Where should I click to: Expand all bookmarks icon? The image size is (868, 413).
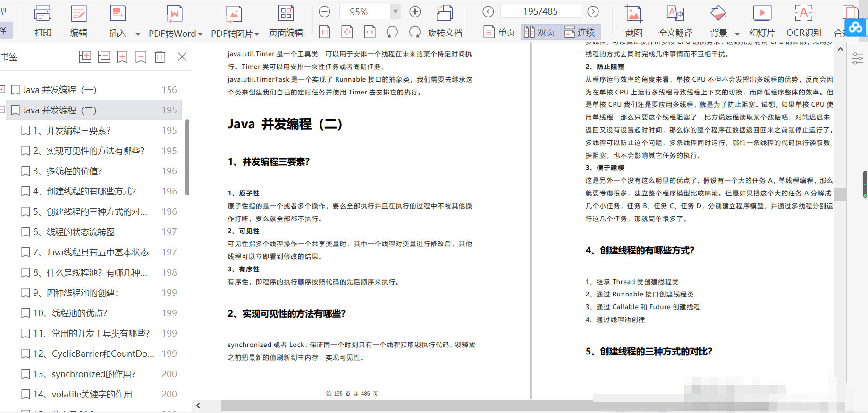coord(85,57)
